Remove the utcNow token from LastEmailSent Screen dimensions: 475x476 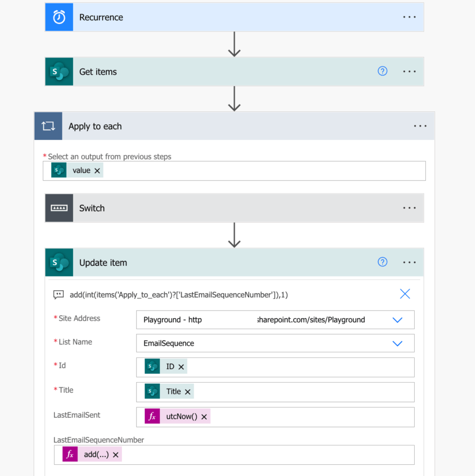pyautogui.click(x=204, y=416)
